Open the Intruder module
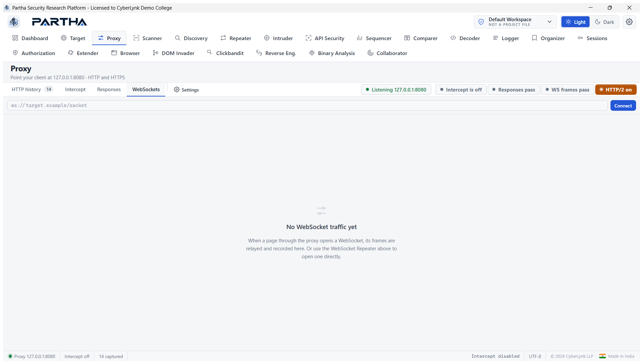 pyautogui.click(x=278, y=38)
